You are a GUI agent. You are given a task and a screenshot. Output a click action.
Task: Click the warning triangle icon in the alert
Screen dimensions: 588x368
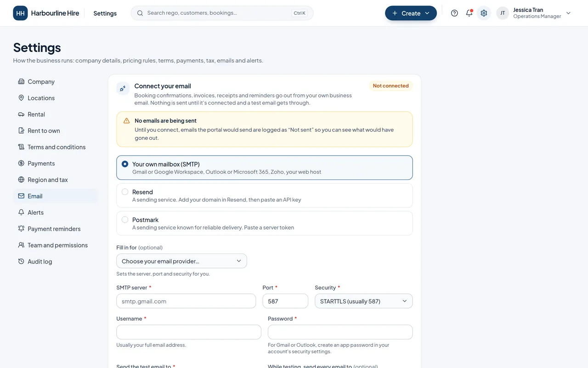(x=126, y=121)
